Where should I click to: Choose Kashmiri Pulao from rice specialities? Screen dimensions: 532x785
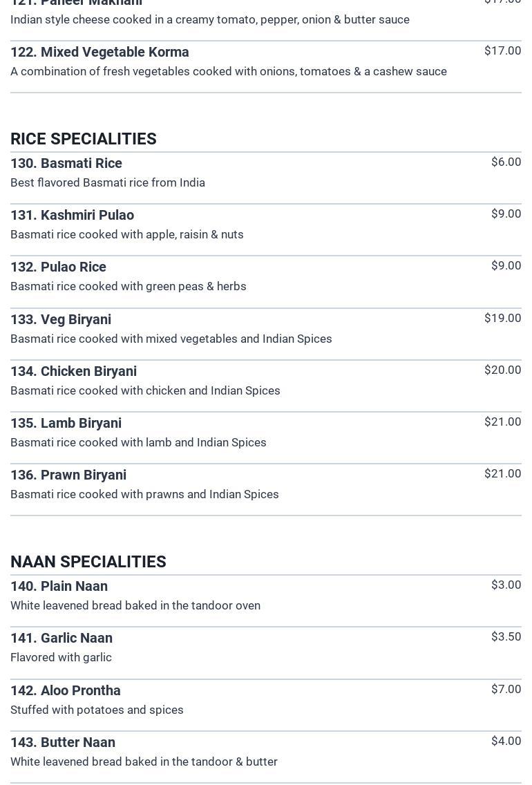(72, 215)
